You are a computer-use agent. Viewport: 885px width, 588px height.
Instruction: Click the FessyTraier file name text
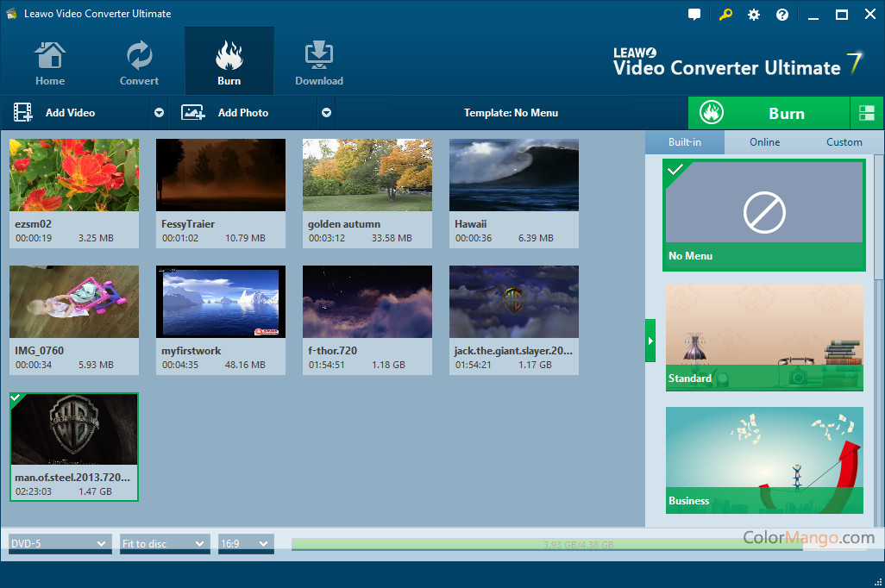coord(188,224)
